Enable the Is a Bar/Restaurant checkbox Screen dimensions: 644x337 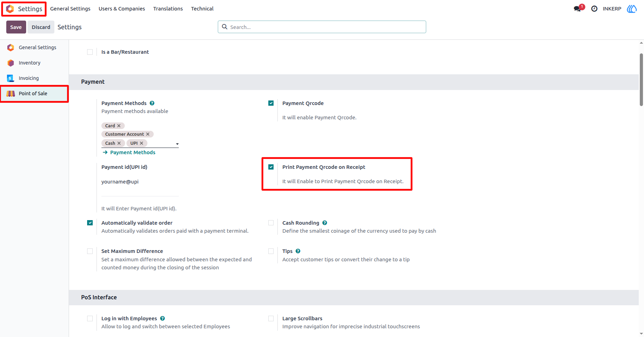pyautogui.click(x=90, y=52)
